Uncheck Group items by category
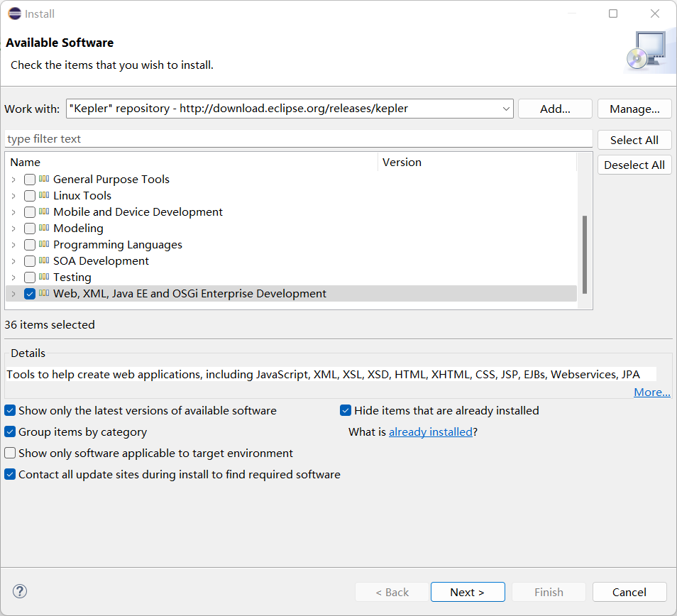This screenshot has height=616, width=677. [x=10, y=431]
